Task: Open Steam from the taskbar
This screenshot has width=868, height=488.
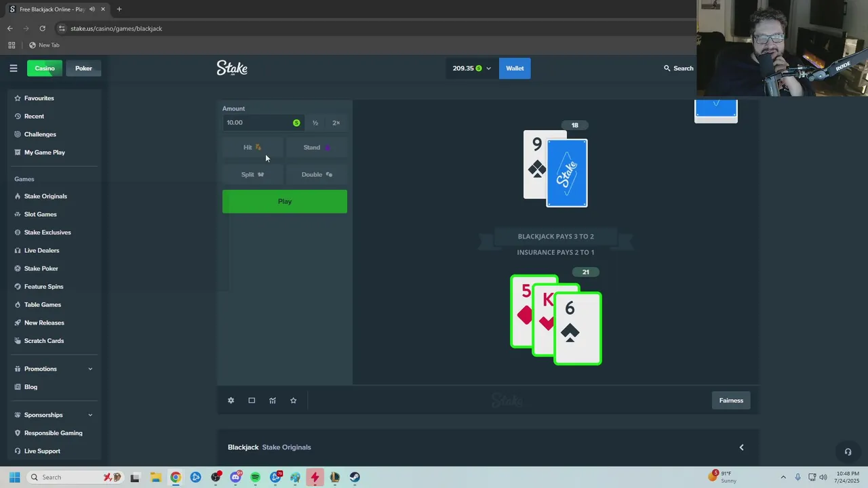Action: (355, 477)
